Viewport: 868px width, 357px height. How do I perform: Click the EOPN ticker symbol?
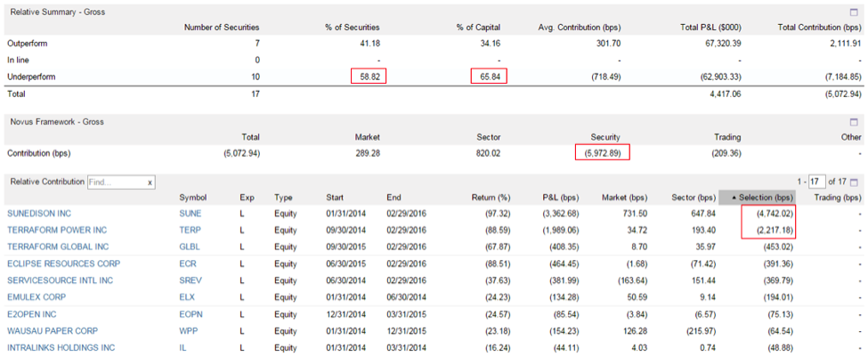coord(191,314)
